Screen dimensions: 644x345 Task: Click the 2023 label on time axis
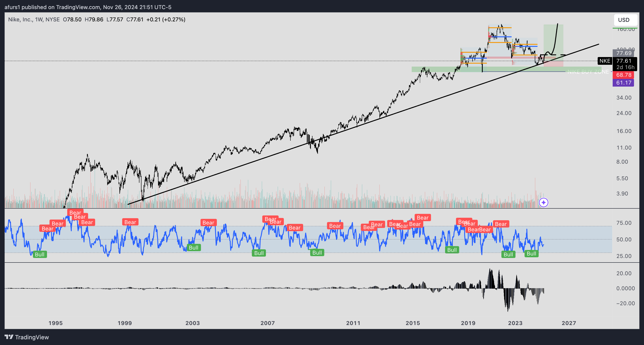515,323
